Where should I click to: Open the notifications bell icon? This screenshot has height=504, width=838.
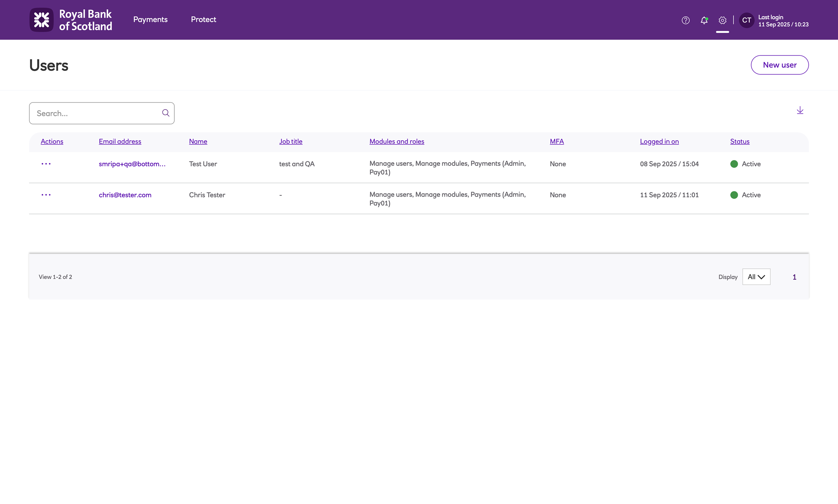point(704,20)
